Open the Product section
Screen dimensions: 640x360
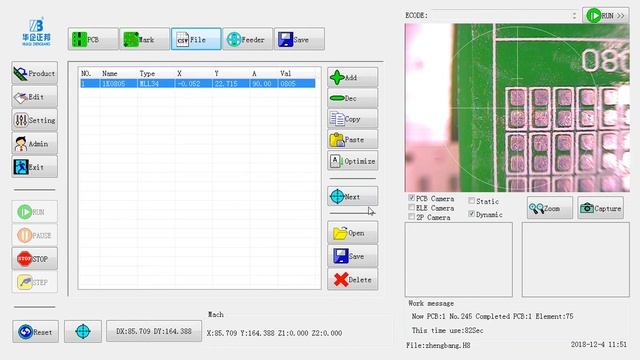[x=35, y=73]
